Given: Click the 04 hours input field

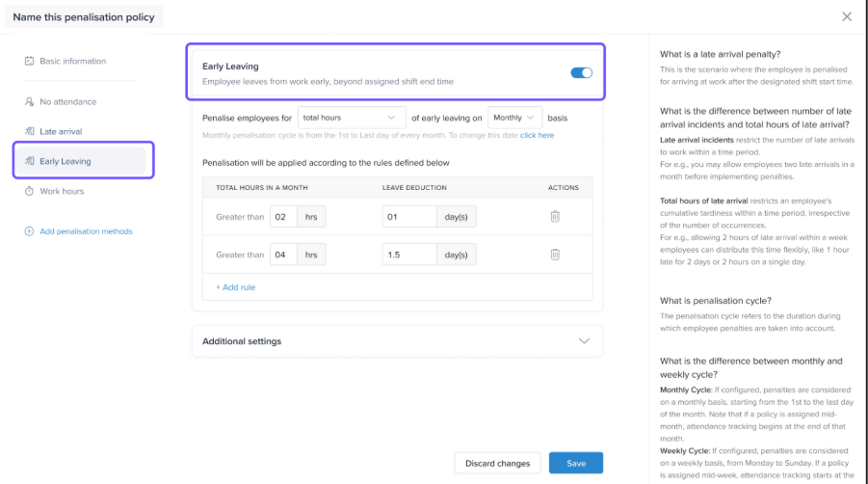Looking at the screenshot, I should [x=283, y=255].
